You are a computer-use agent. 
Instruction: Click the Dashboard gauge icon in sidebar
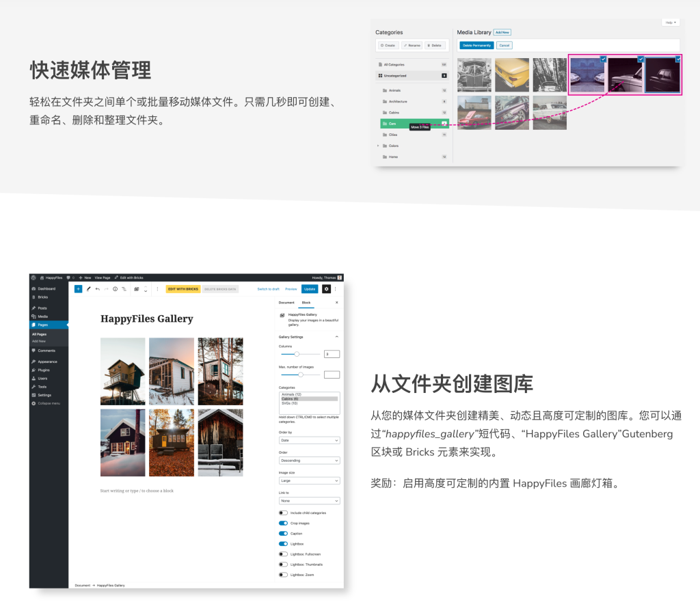coord(33,288)
